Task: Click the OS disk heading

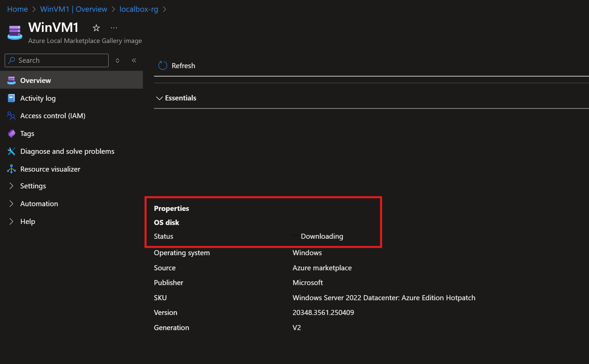Action: 166,223
